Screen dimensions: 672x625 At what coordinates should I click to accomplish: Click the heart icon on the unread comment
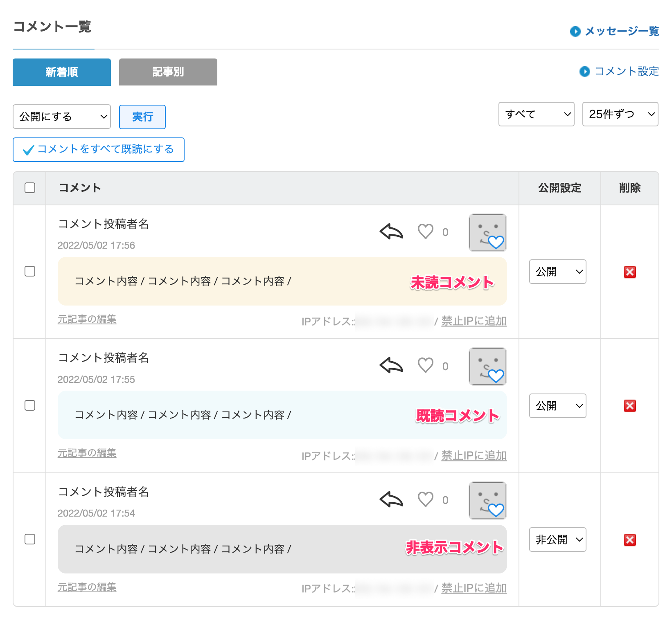coord(426,232)
